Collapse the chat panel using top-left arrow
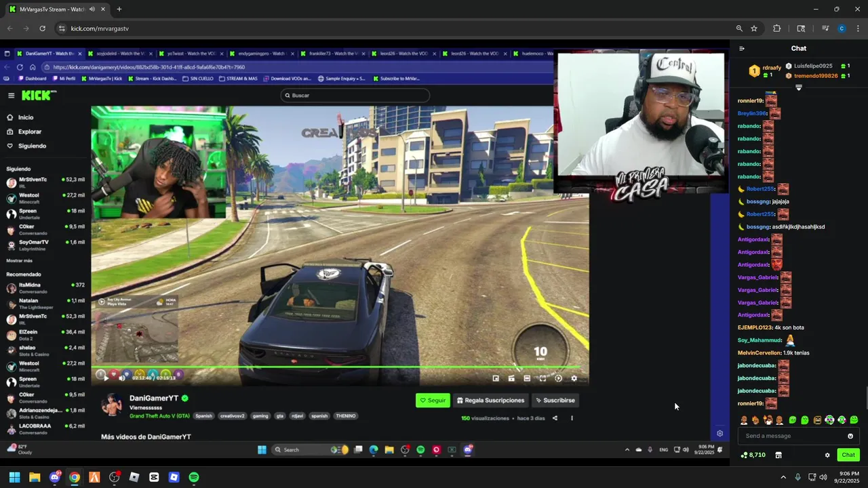This screenshot has width=868, height=488. pyautogui.click(x=742, y=48)
